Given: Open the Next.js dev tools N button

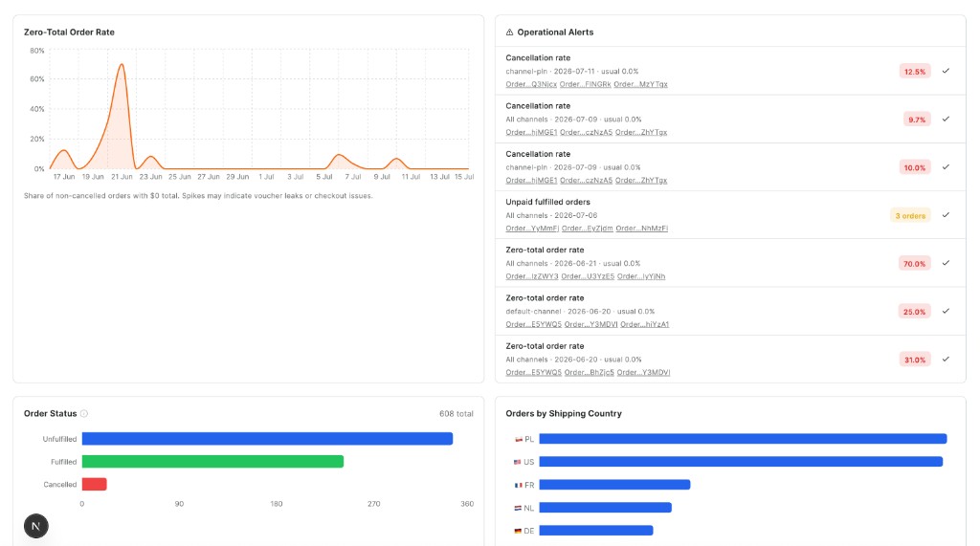Looking at the screenshot, I should (36, 526).
